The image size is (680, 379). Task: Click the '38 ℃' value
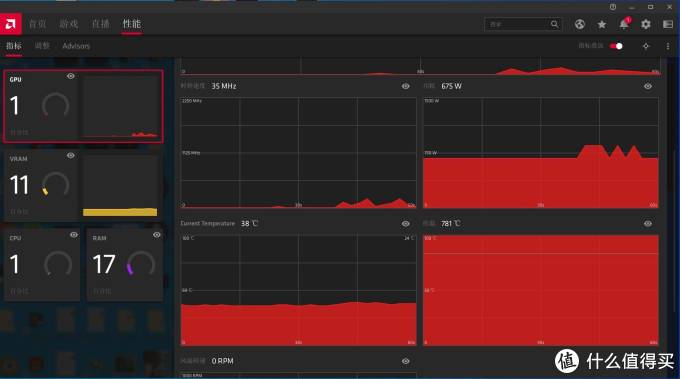pos(249,224)
